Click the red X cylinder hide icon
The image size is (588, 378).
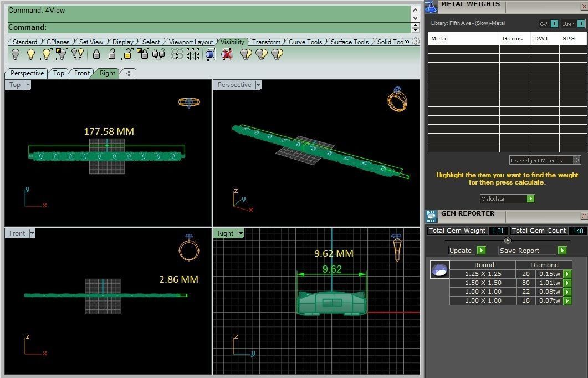[x=227, y=55]
